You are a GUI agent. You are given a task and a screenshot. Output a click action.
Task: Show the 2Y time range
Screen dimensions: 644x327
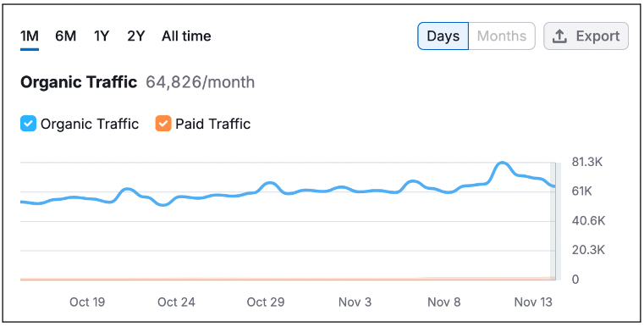(x=136, y=36)
